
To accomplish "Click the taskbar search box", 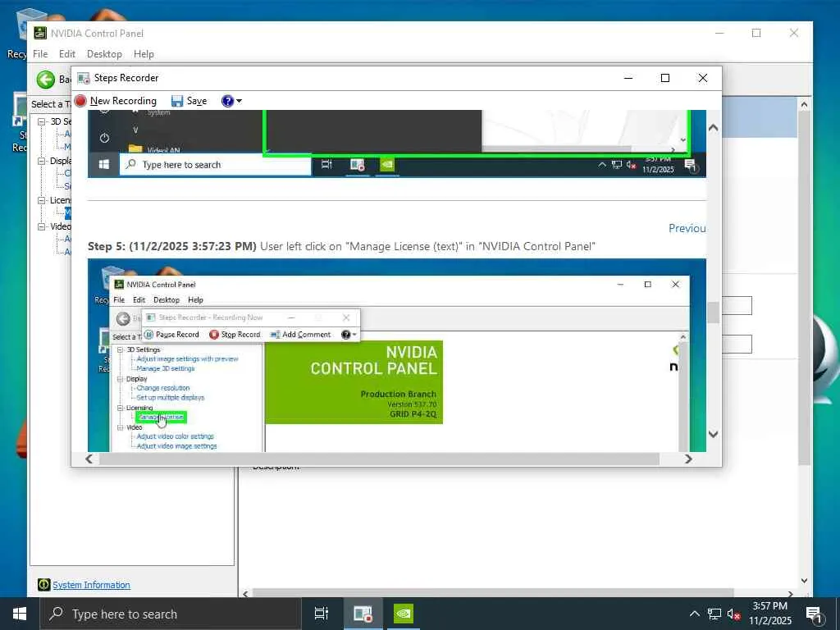I will coord(171,614).
